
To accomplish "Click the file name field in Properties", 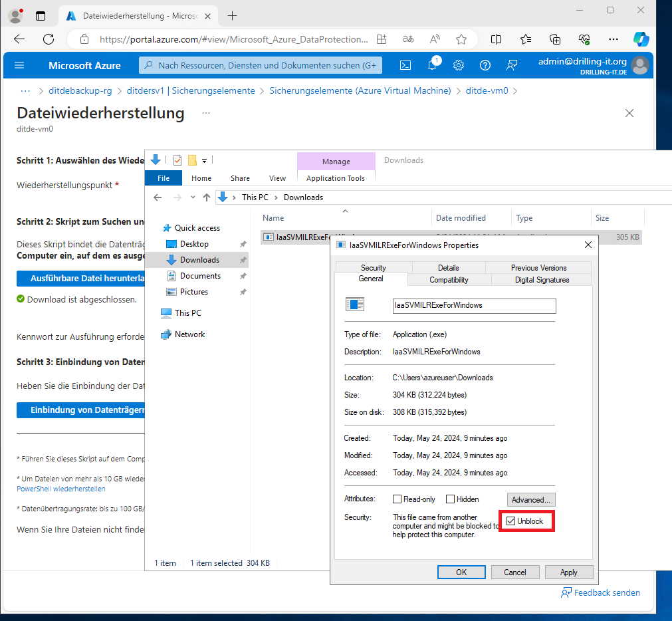I will pos(474,306).
